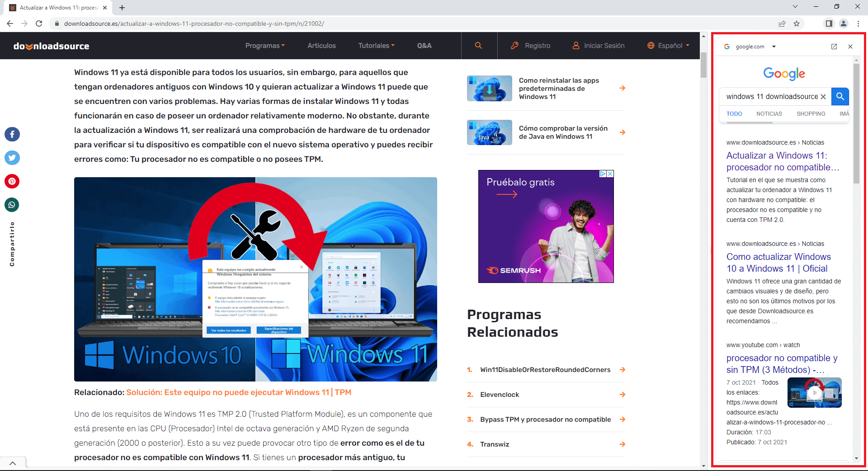
Task: Share article on Facebook
Action: pos(12,134)
